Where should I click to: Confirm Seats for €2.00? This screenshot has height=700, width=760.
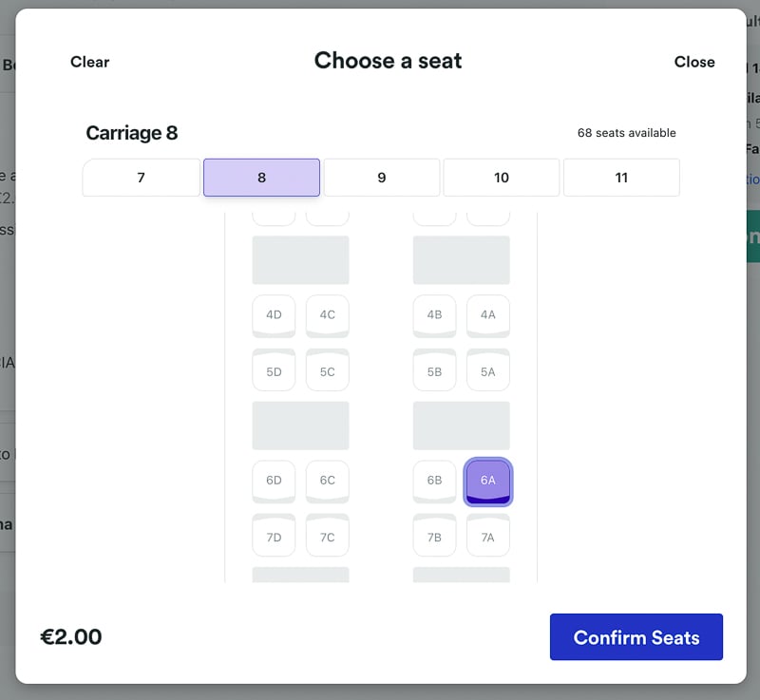tap(636, 636)
